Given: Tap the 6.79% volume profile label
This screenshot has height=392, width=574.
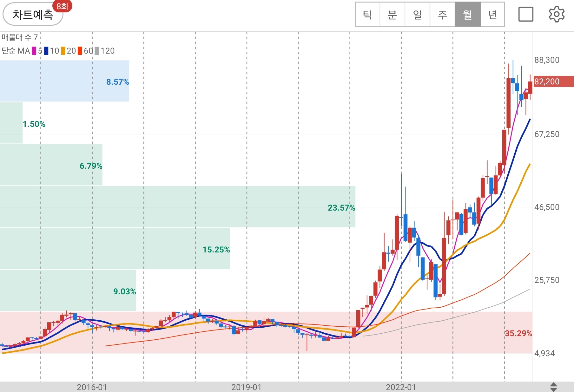Looking at the screenshot, I should click(91, 166).
